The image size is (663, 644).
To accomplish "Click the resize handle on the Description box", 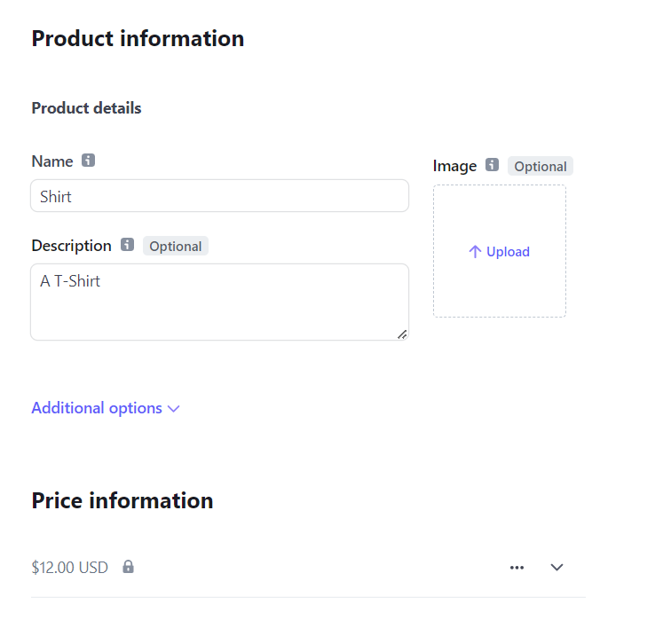I will point(402,334).
